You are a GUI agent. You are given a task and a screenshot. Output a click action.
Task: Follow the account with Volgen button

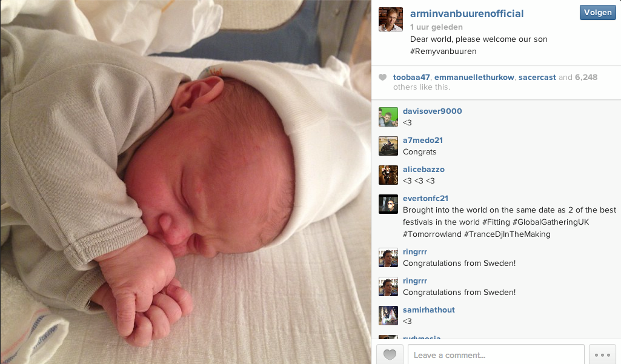coord(597,12)
